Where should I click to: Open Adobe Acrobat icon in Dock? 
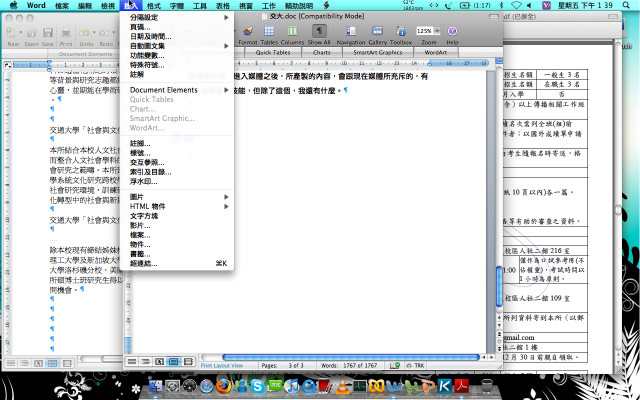click(462, 386)
